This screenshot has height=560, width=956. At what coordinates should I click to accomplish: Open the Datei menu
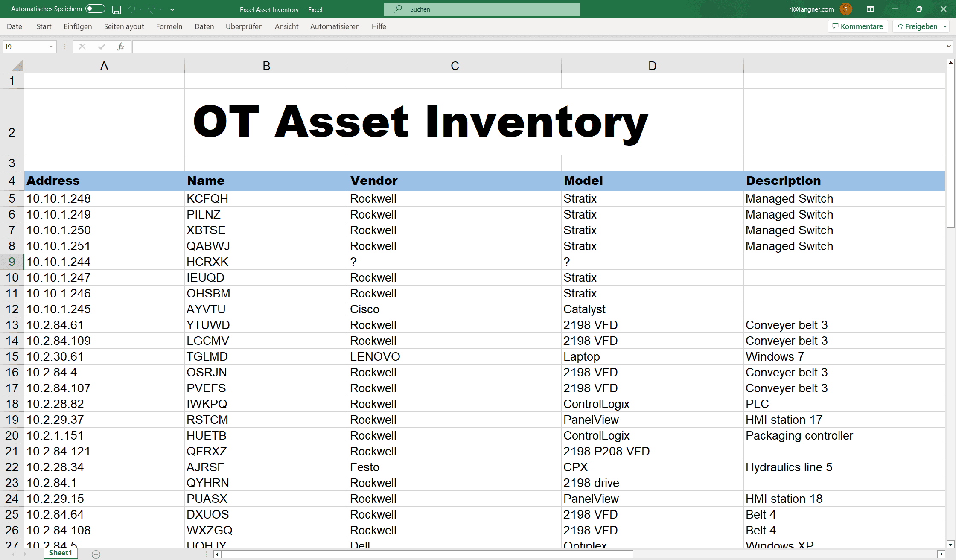click(x=15, y=26)
